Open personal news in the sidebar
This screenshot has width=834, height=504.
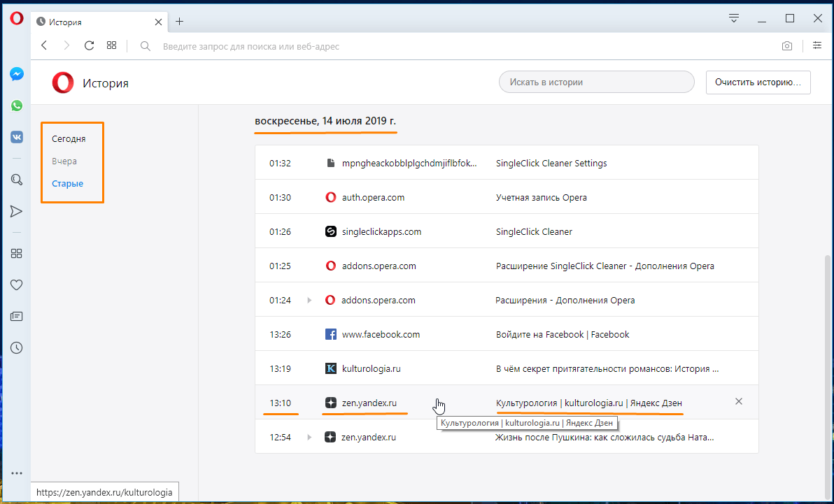click(x=17, y=317)
